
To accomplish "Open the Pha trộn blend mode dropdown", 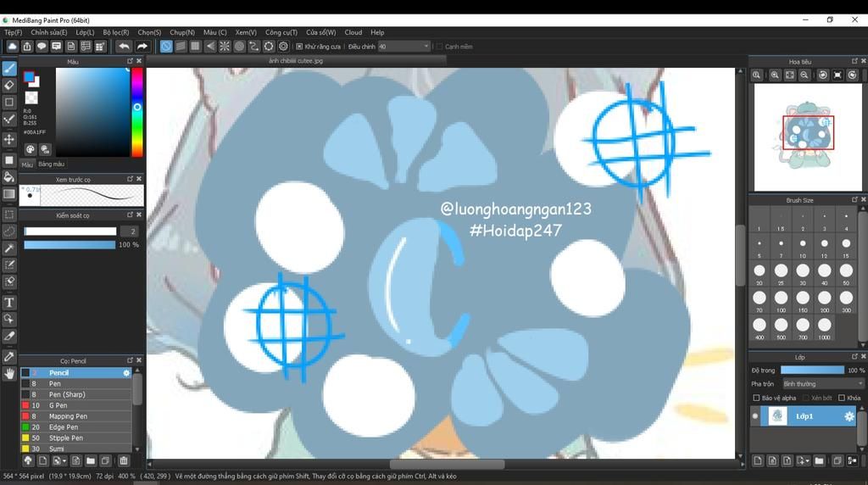I will (823, 384).
